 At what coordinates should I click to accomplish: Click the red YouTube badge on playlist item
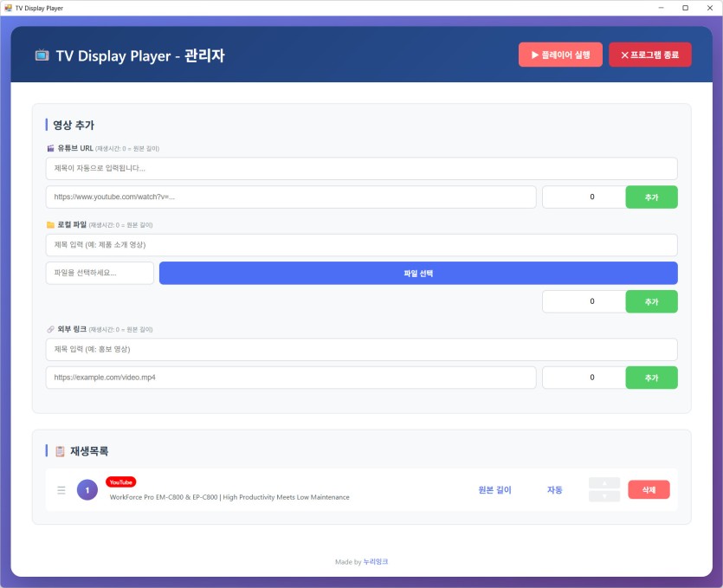[121, 481]
